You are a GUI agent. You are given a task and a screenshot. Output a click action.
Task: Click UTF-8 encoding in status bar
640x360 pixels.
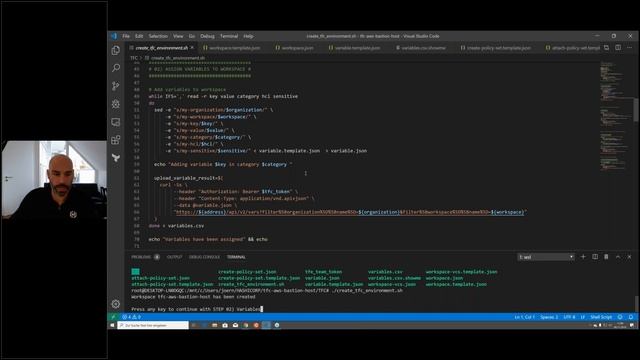click(569, 317)
